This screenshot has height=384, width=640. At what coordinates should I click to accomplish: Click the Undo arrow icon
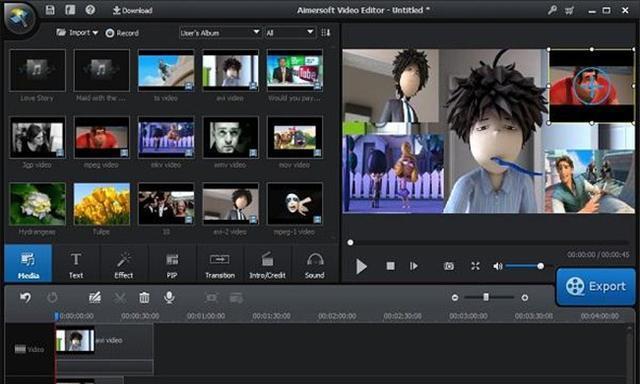coord(25,297)
